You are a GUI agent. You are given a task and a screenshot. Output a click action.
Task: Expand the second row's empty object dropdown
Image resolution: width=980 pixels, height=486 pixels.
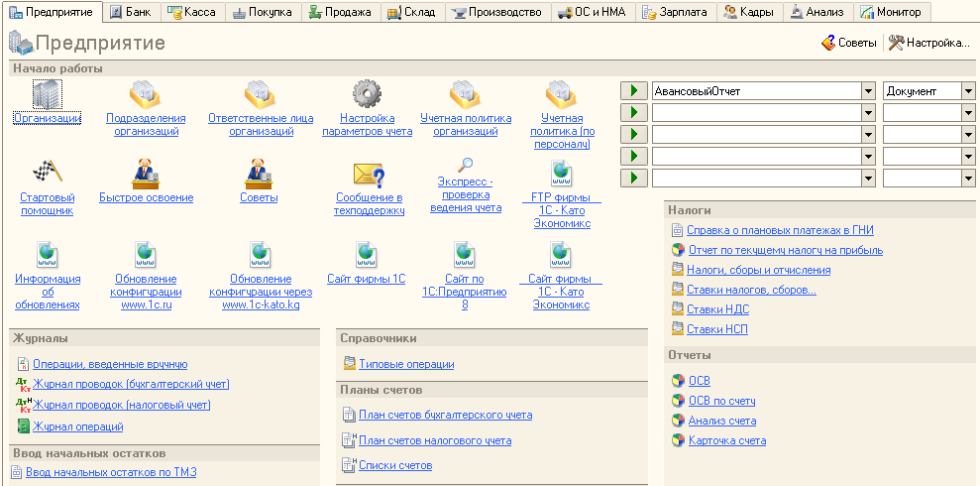868,113
